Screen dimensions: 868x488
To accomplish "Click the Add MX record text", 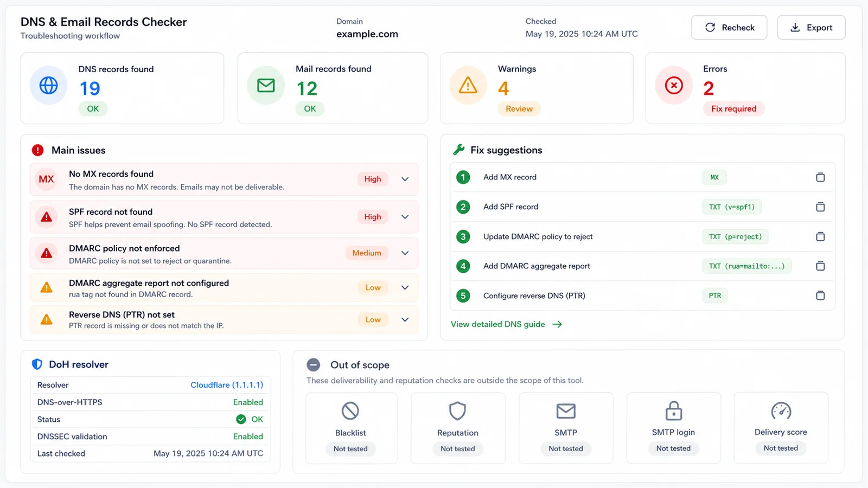I will tap(510, 177).
